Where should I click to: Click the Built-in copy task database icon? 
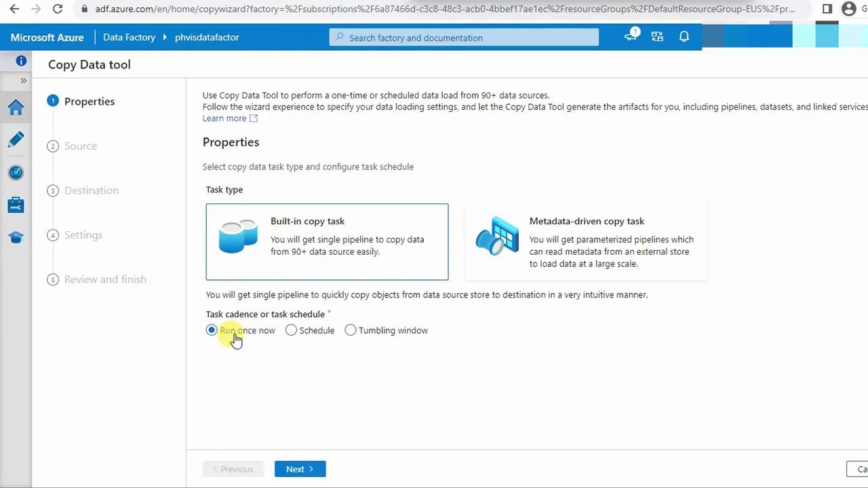tap(238, 236)
